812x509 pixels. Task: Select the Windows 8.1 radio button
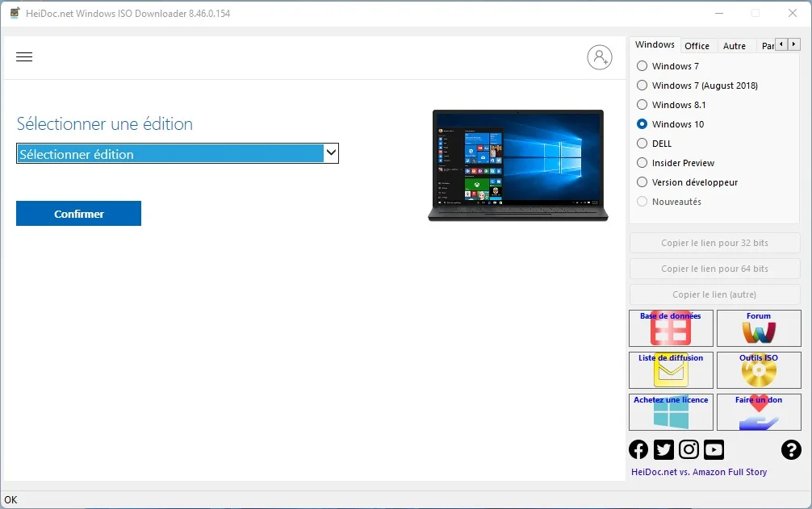pos(642,105)
